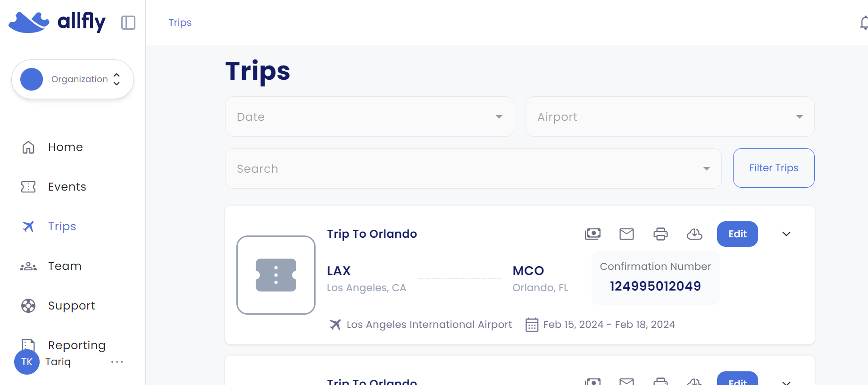Click the Search trips field
Image resolution: width=868 pixels, height=385 pixels.
pos(473,168)
